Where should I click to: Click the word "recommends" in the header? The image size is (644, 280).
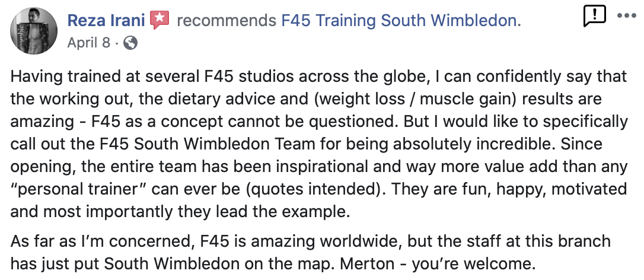226,21
